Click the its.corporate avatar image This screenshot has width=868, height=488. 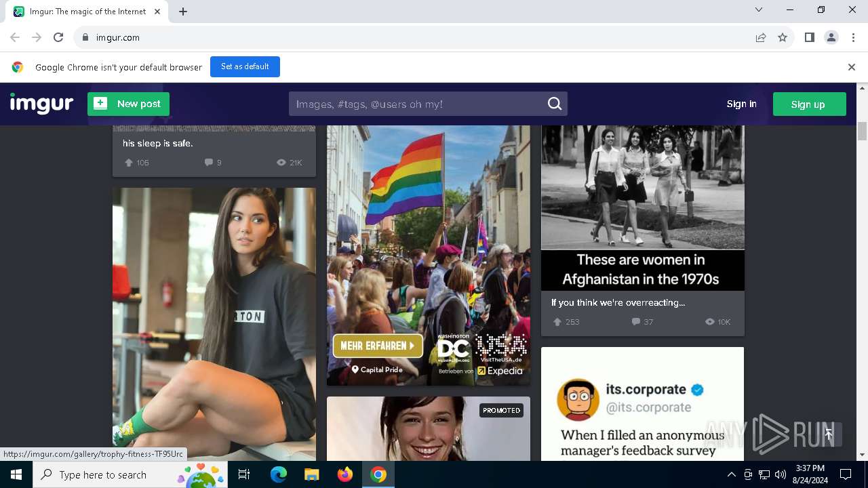click(578, 399)
